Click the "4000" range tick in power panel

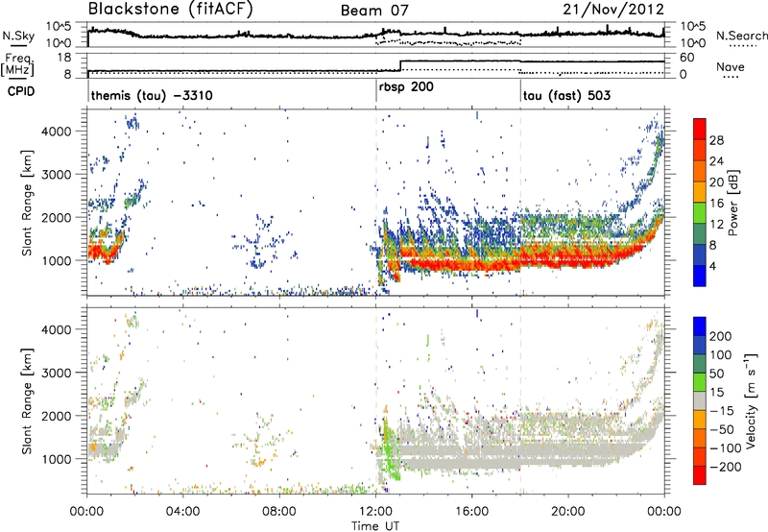[57, 132]
